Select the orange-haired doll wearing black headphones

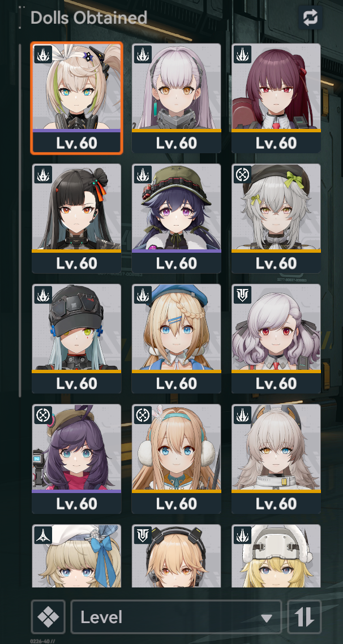point(177,556)
